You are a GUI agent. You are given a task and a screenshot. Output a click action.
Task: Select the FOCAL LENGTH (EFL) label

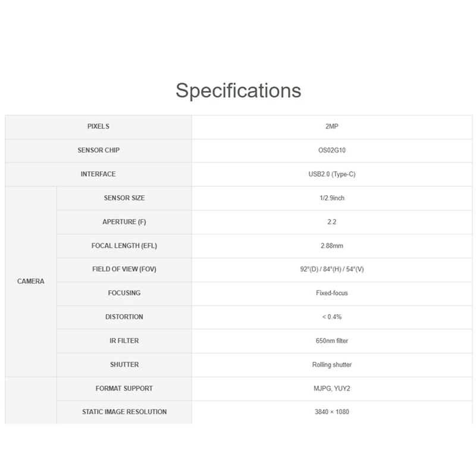pos(124,246)
